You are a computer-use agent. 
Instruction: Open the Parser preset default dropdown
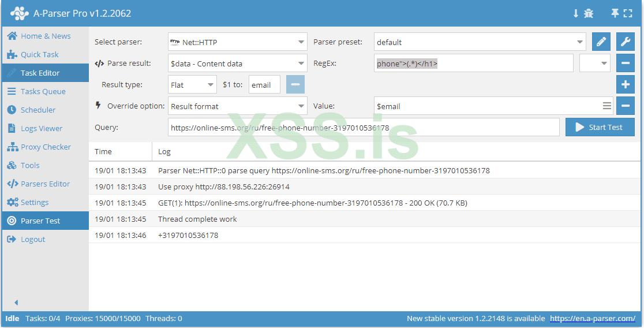[x=480, y=42]
